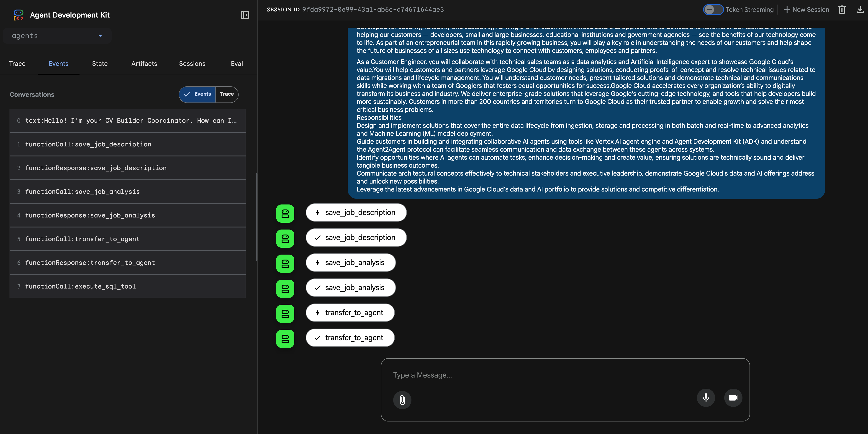Start microphone voice input
Screen dimensions: 868x434
706,398
